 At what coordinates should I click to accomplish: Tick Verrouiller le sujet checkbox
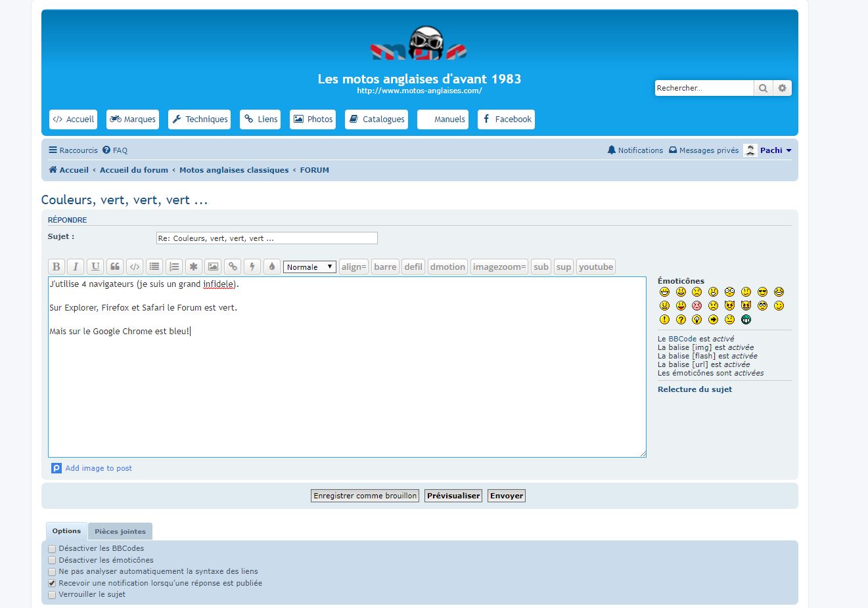pos(52,595)
